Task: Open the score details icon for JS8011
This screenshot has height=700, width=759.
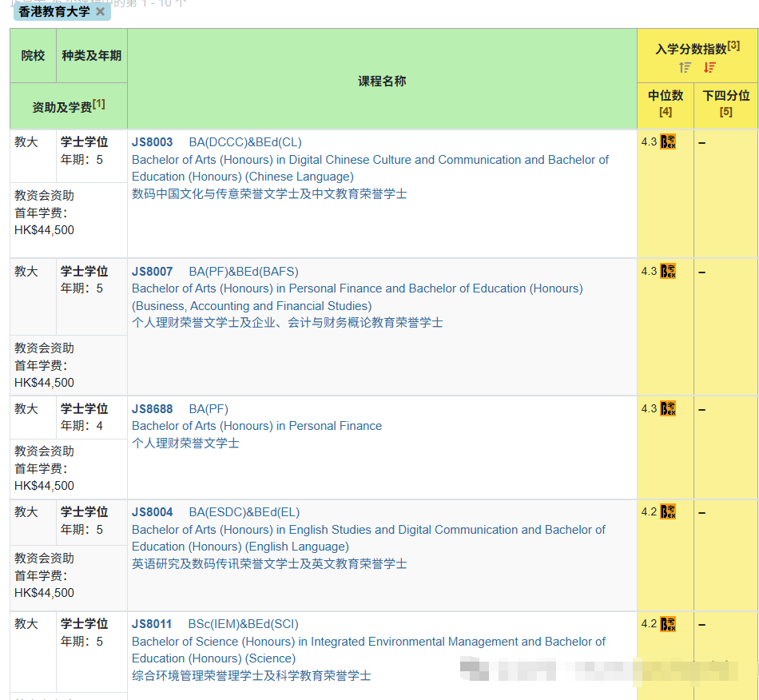Action: (x=668, y=624)
